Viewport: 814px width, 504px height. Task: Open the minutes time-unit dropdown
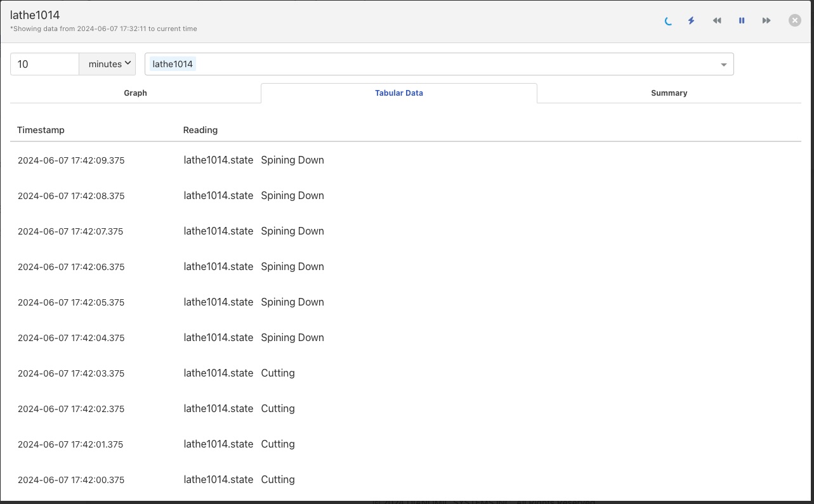[x=107, y=63]
